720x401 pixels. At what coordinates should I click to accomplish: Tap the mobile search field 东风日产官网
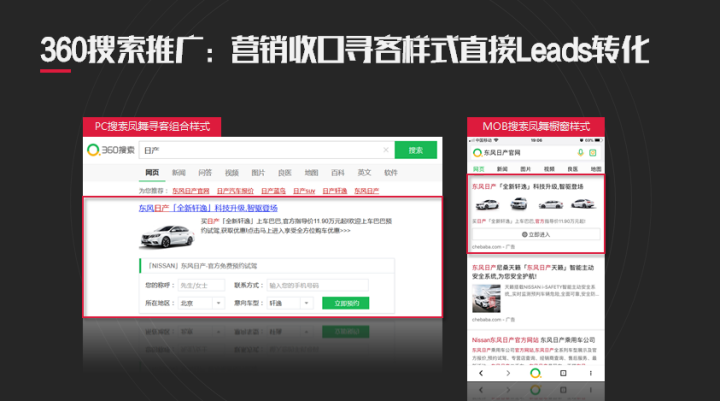[528, 152]
